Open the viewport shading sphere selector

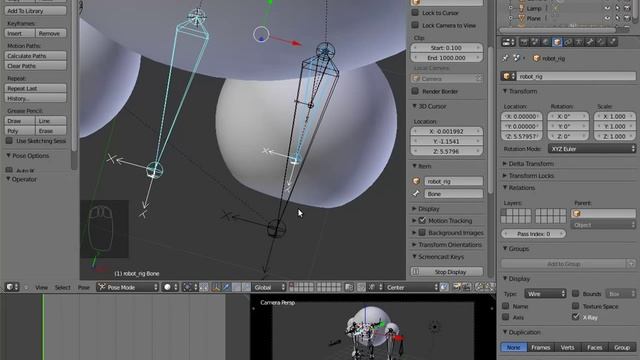coord(170,287)
